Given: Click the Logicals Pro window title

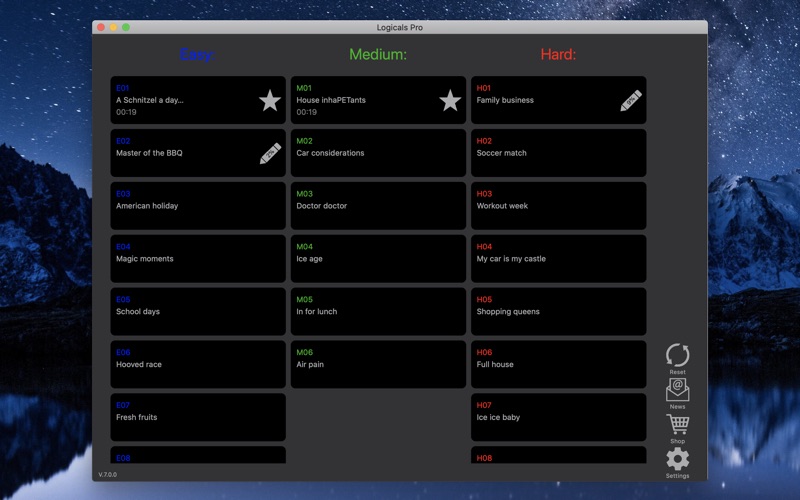Looking at the screenshot, I should (x=399, y=28).
